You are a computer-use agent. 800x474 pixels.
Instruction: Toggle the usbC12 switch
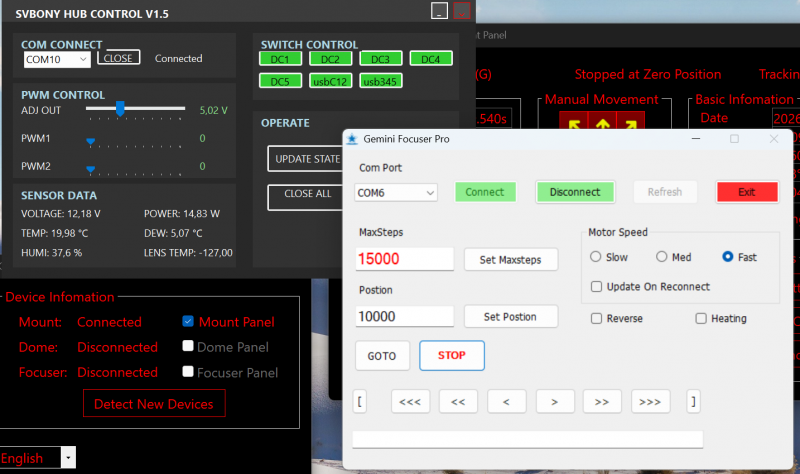point(330,81)
